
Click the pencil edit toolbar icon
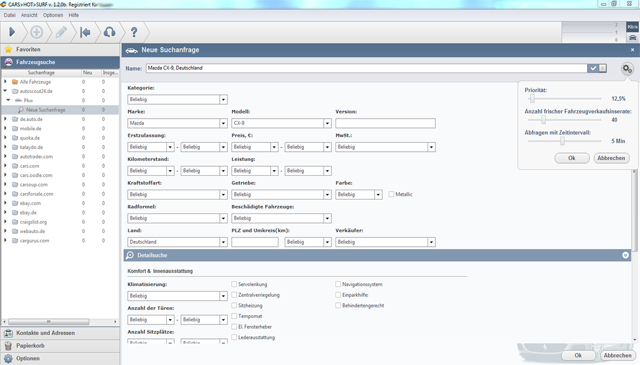pos(61,32)
